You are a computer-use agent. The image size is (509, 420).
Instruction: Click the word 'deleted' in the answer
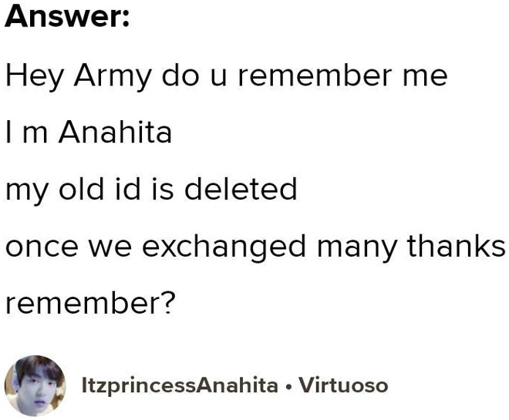(241, 189)
